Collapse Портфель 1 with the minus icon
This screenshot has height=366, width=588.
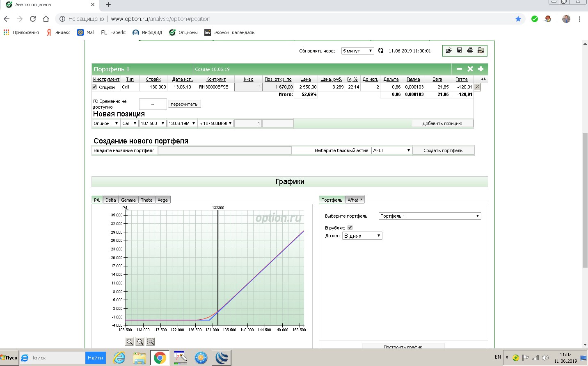tap(459, 69)
